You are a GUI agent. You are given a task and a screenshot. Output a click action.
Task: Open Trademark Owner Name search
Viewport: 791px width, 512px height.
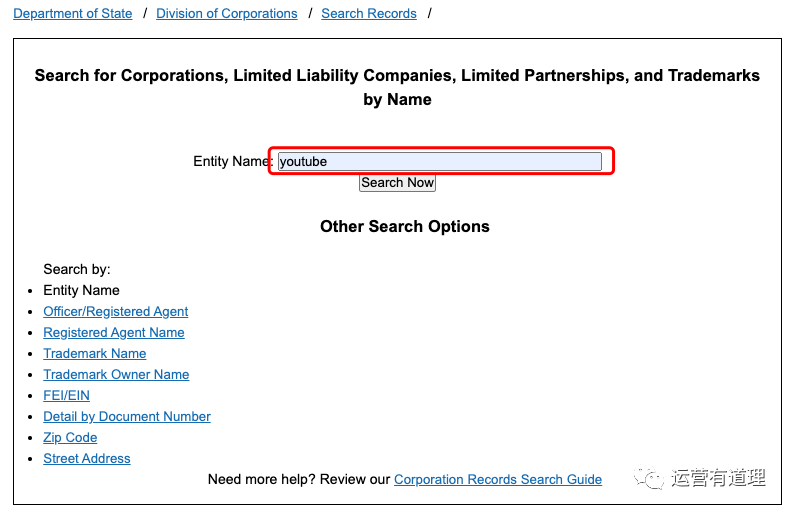click(116, 375)
